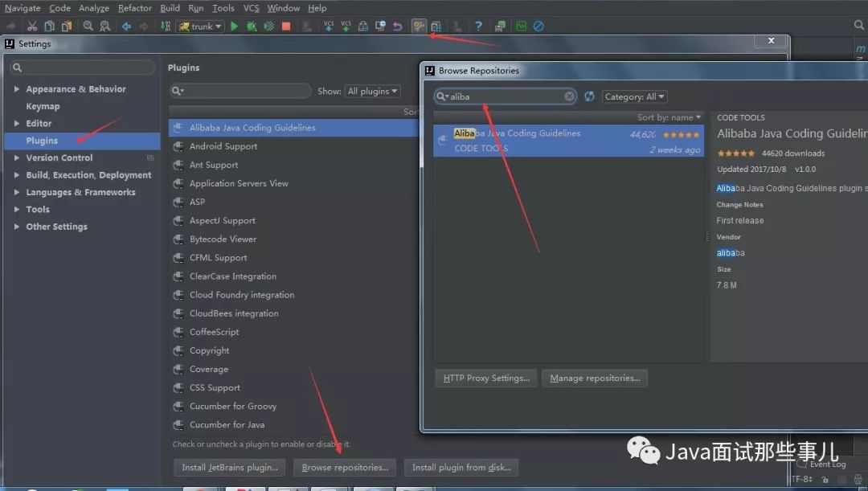Click Install plugin from disk... button

click(461, 467)
